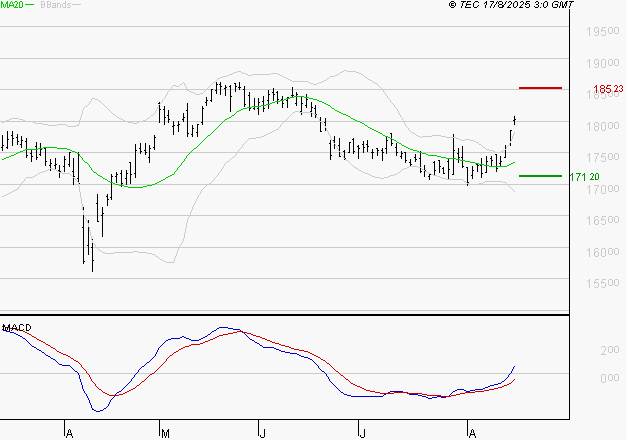Click the 19500 price axis label

[x=603, y=31]
